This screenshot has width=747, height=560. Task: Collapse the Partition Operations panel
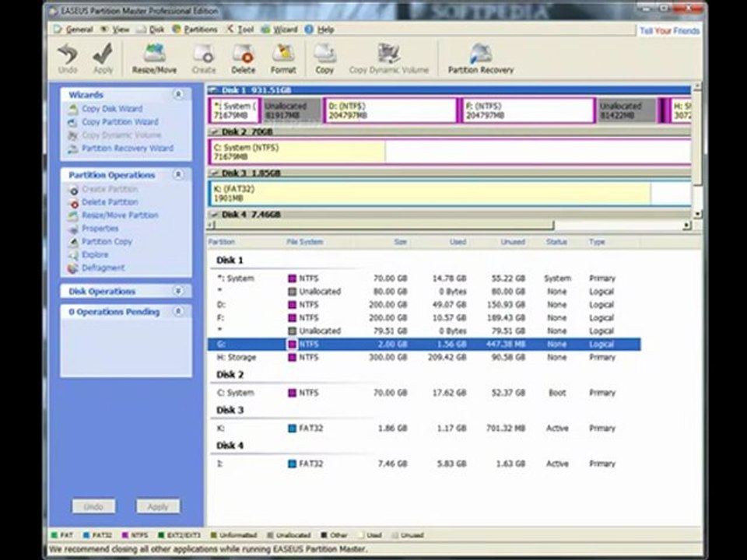point(179,175)
